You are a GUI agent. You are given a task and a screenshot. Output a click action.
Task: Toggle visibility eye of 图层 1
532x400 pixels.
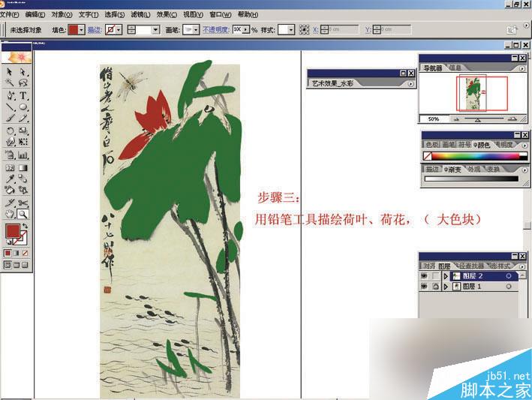(x=424, y=287)
